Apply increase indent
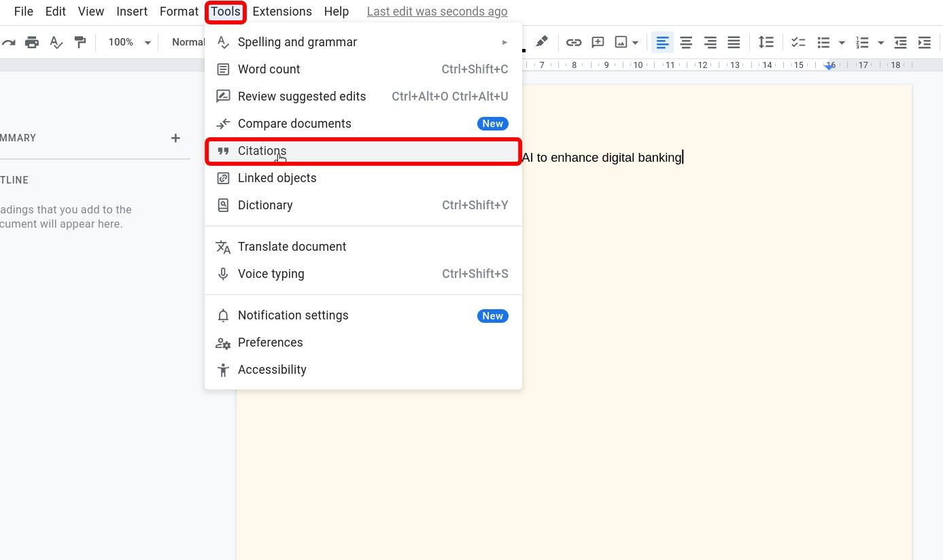 click(x=924, y=41)
